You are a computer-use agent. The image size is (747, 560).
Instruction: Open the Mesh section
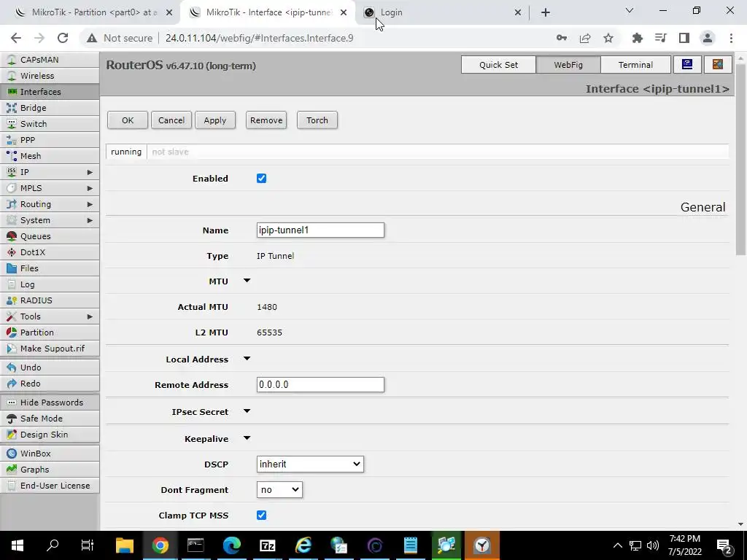(x=50, y=156)
